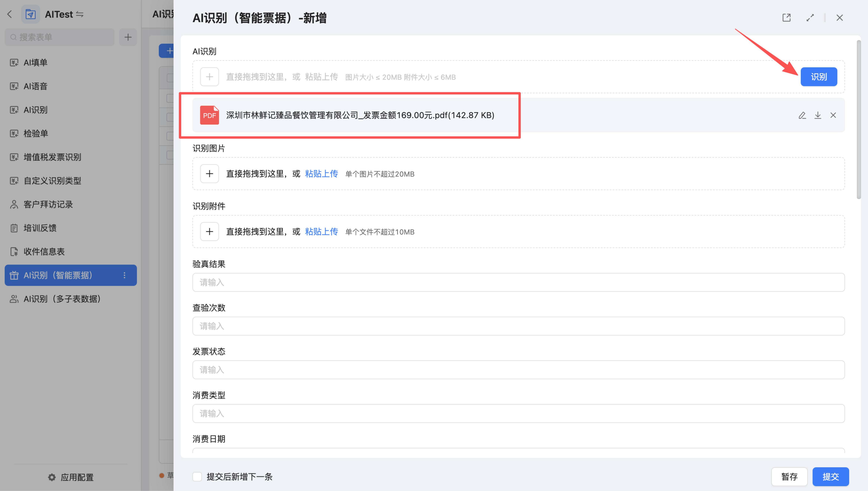Click the form's vertical scrollbar
The height and width of the screenshot is (491, 868).
tap(859, 120)
